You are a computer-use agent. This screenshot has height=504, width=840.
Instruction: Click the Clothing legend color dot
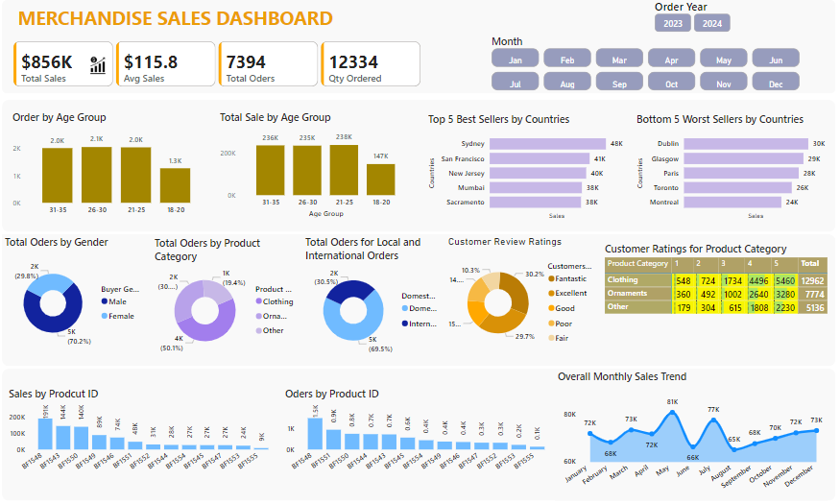tap(259, 301)
